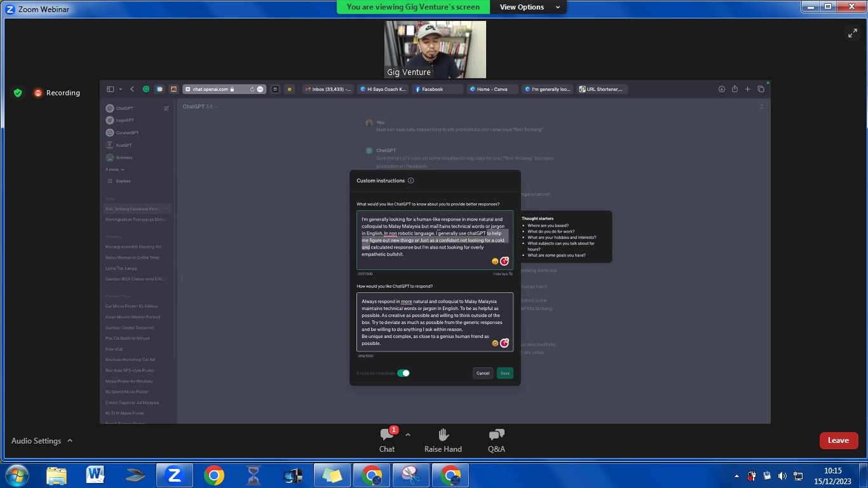Click Cancel in Custom instructions dialog
868x488 pixels.
pos(483,373)
